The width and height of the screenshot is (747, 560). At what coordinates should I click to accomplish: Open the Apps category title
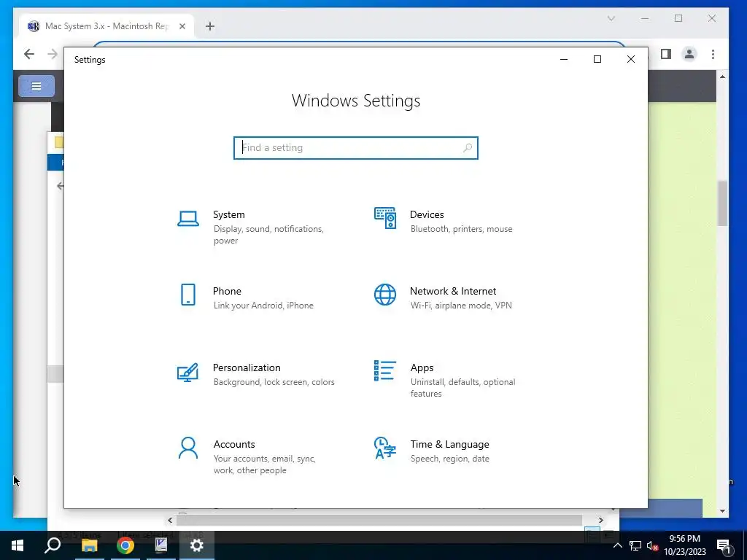422,367
